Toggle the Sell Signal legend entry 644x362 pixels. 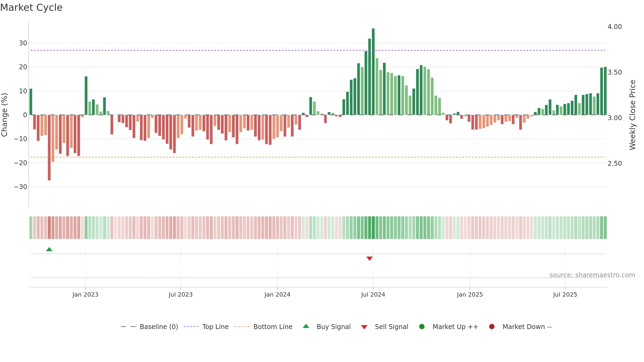385,327
